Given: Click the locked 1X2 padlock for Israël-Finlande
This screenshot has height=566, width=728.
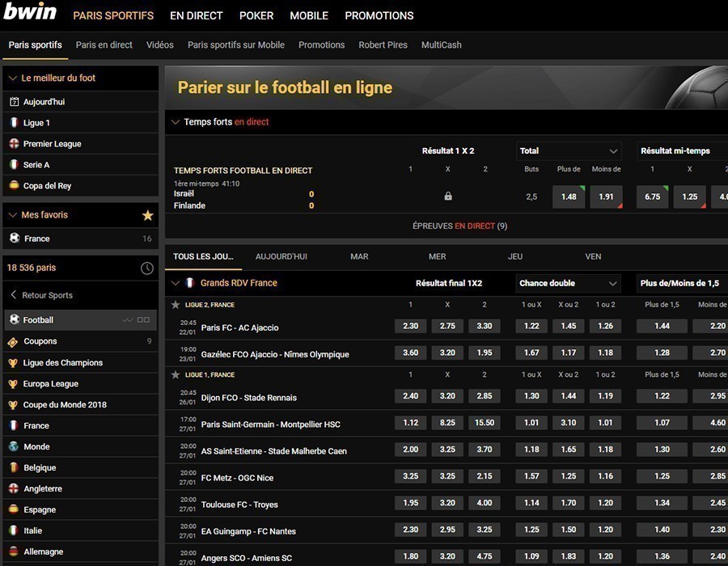Looking at the screenshot, I should tap(447, 196).
